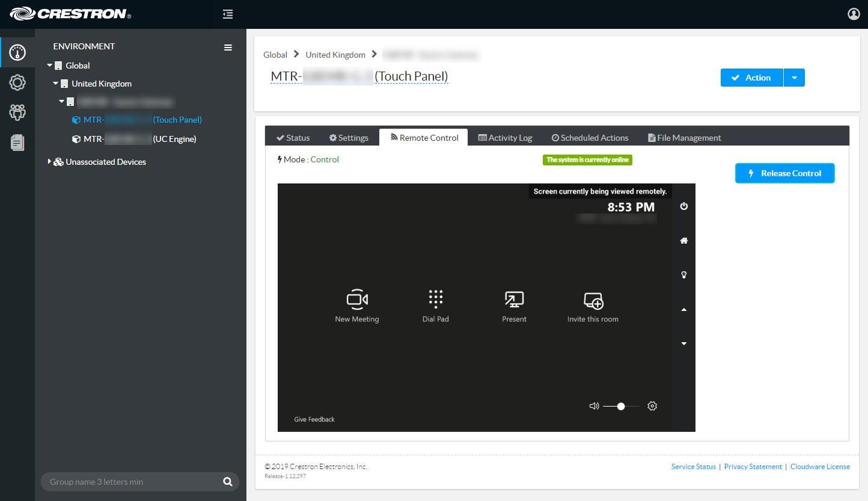The image size is (868, 501).
Task: Click the editable MTR Touch Panel device title
Action: [359, 76]
